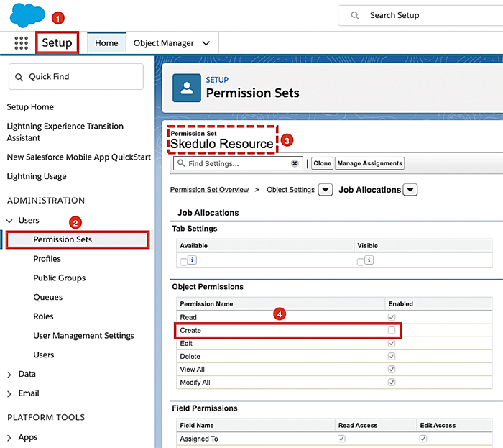
Task: Open the App Launcher dots grid
Action: [21, 43]
